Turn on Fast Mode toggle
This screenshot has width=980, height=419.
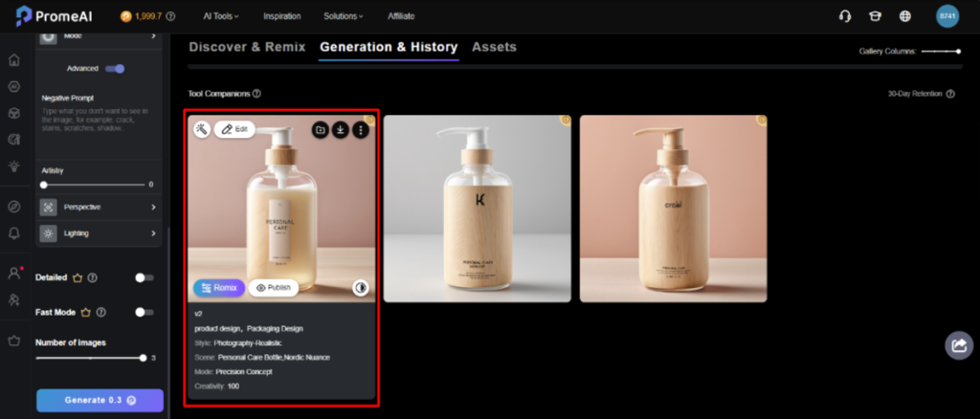pyautogui.click(x=144, y=312)
